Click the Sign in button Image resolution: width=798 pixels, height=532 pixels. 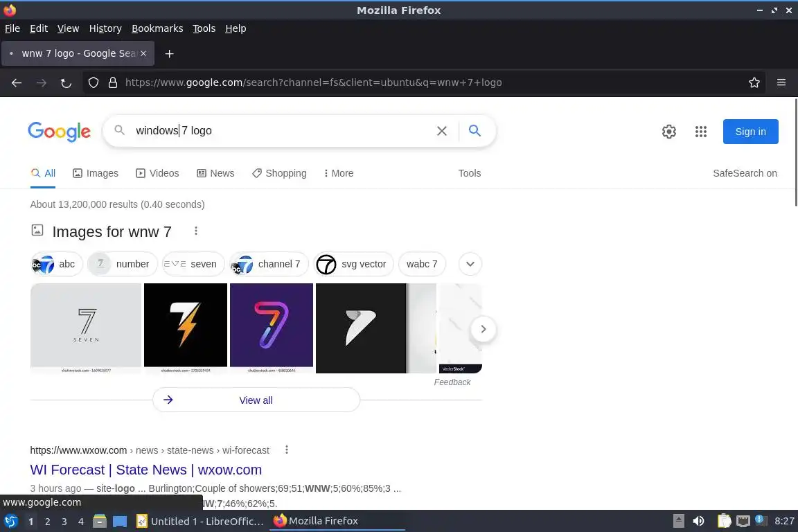[750, 132]
